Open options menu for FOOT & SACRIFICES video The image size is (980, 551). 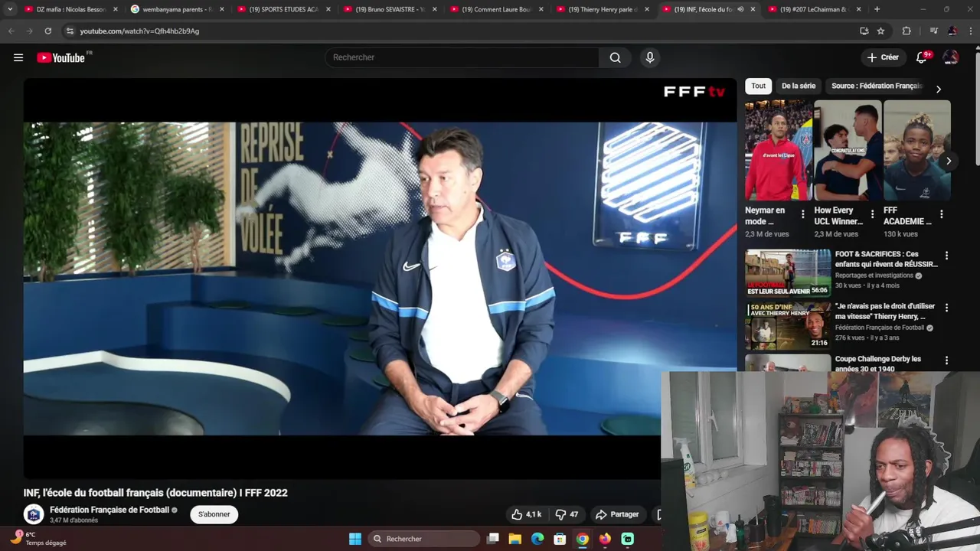pyautogui.click(x=946, y=256)
